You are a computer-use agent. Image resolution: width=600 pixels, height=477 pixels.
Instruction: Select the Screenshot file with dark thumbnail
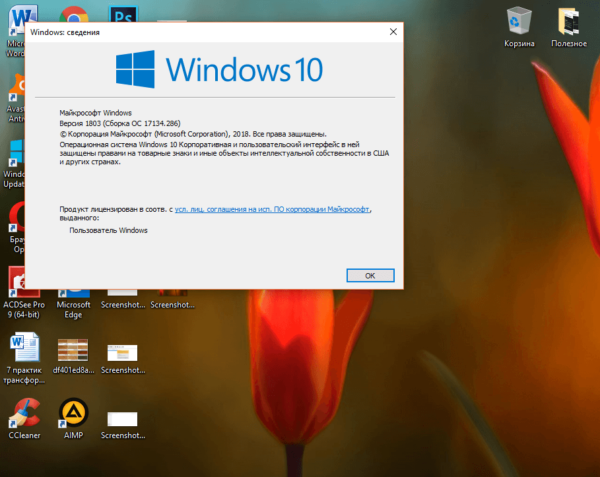(x=172, y=300)
